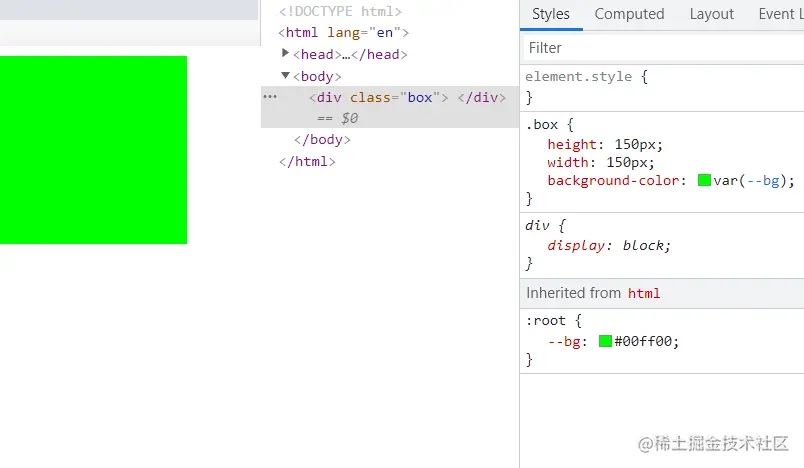Screen dimensions: 804x468
Task: Select the <!DOCTYPE html> line
Action: (x=340, y=11)
